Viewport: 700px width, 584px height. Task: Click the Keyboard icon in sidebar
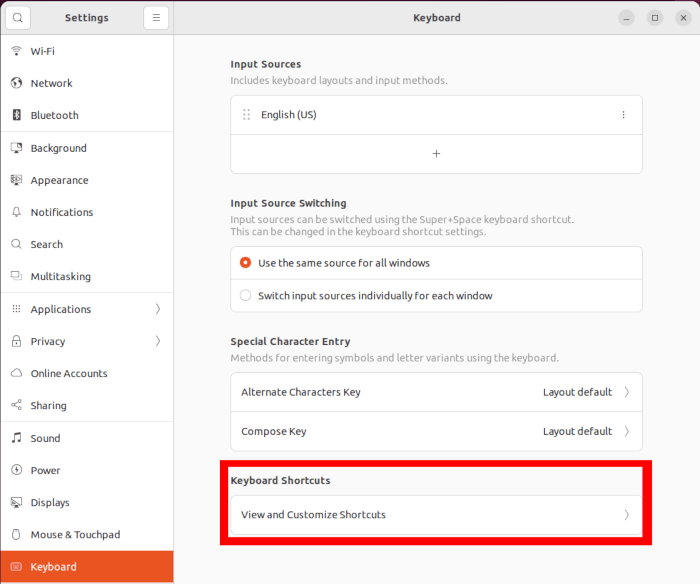16,567
